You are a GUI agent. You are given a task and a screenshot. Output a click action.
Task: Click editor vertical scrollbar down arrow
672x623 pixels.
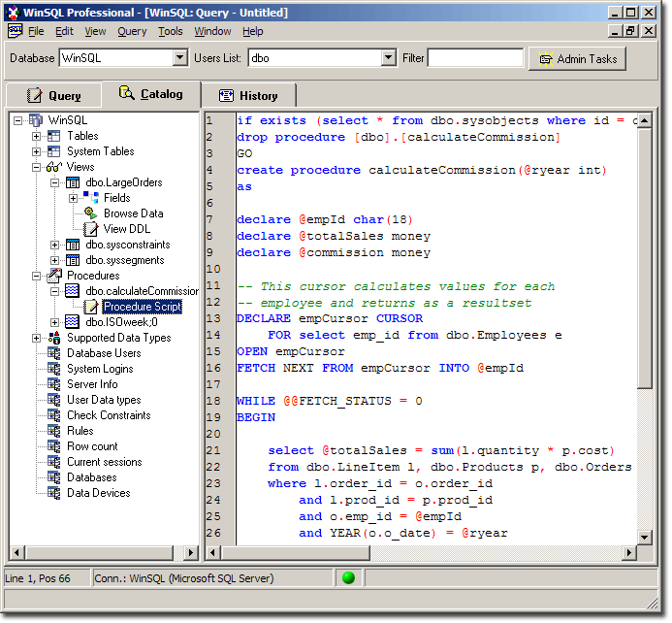pyautogui.click(x=644, y=537)
